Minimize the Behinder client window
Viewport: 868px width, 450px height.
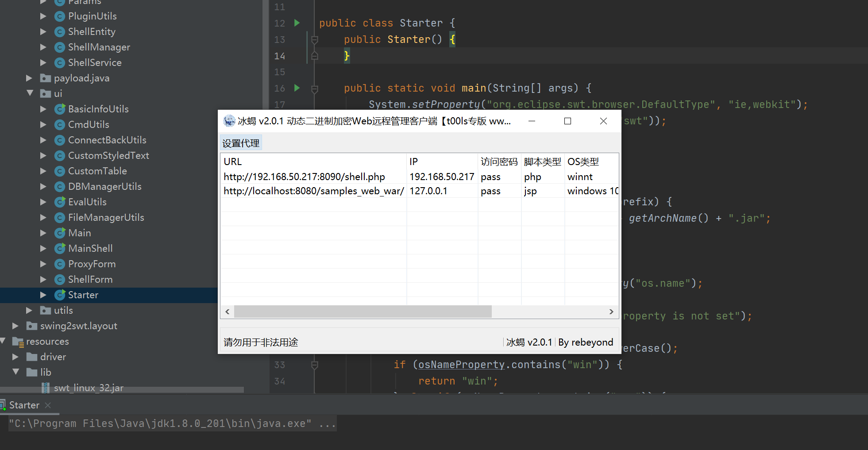tap(532, 121)
